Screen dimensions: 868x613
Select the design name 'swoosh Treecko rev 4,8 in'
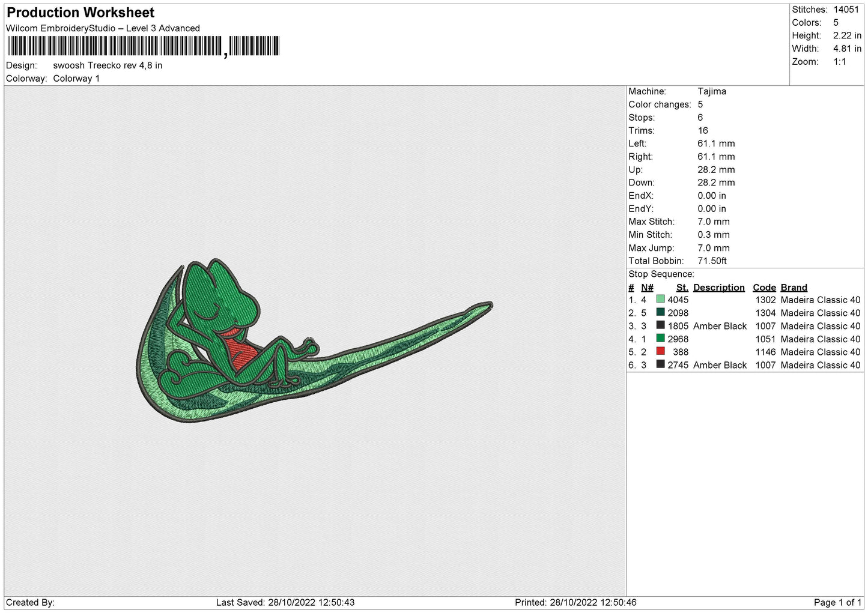pyautogui.click(x=108, y=65)
